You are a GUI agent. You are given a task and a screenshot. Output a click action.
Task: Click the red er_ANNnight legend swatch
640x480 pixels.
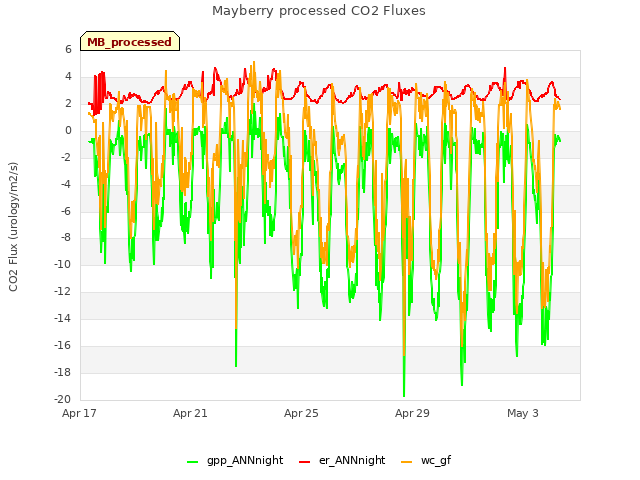pyautogui.click(x=304, y=462)
